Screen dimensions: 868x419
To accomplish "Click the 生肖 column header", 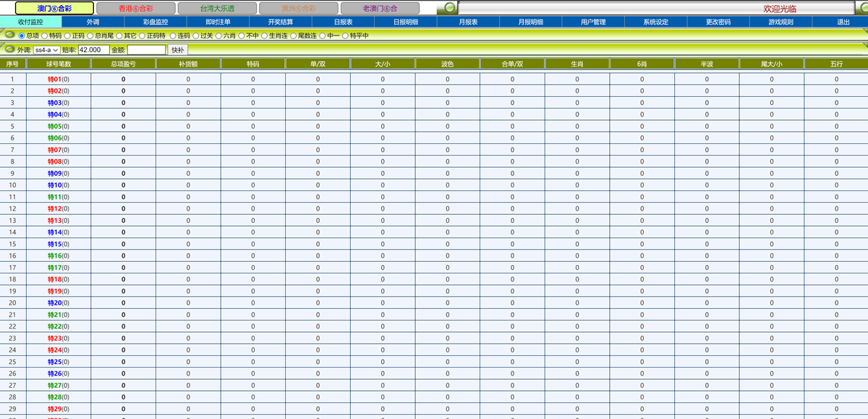I will (x=577, y=64).
